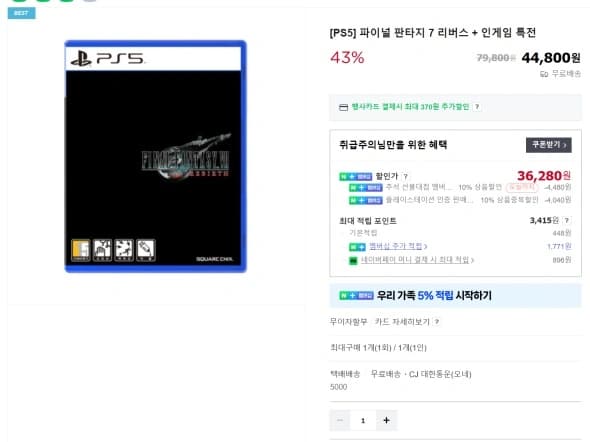Image resolution: width=590 pixels, height=442 pixels.
Task: Increase quantity with the plus button
Action: 386,420
